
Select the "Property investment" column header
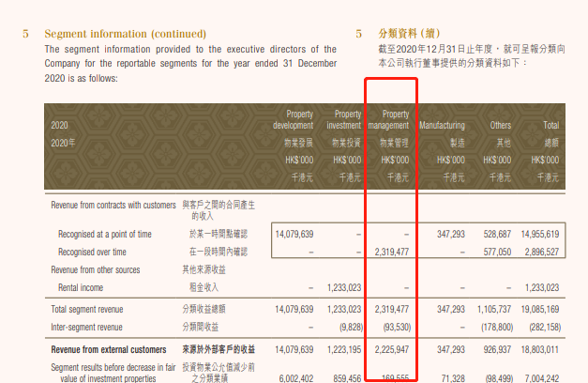(x=343, y=119)
